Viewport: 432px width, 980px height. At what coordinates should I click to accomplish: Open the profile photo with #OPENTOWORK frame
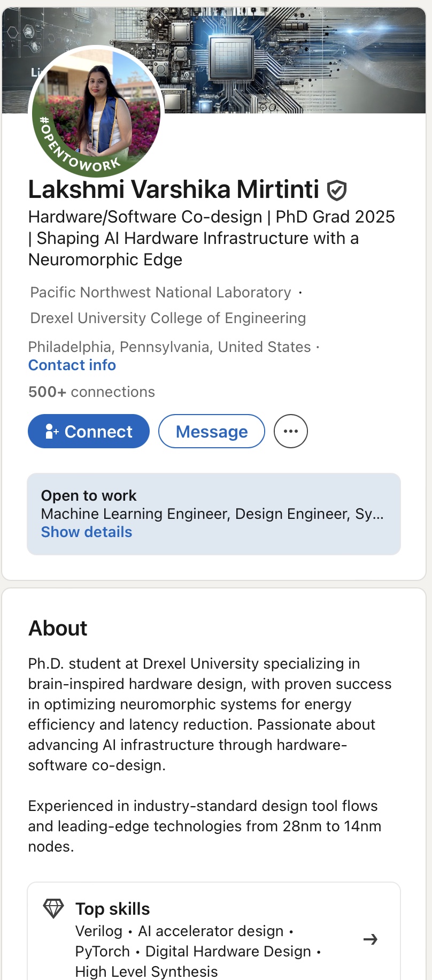[x=97, y=111]
